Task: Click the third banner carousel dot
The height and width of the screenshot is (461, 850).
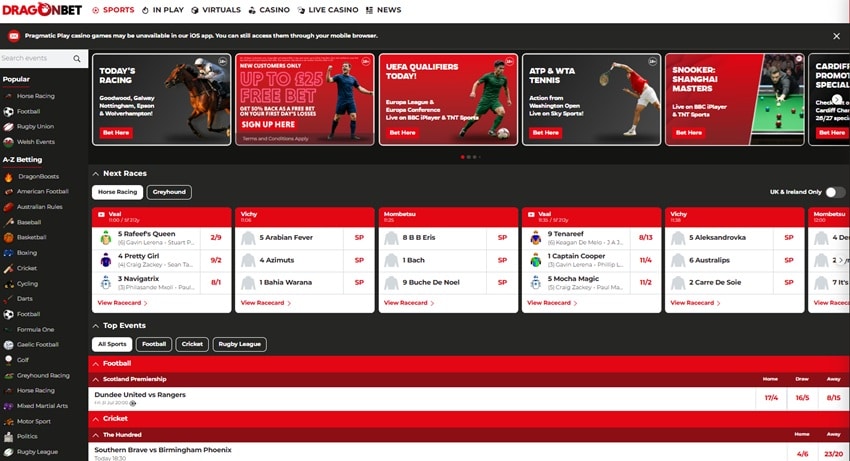Action: 474,157
